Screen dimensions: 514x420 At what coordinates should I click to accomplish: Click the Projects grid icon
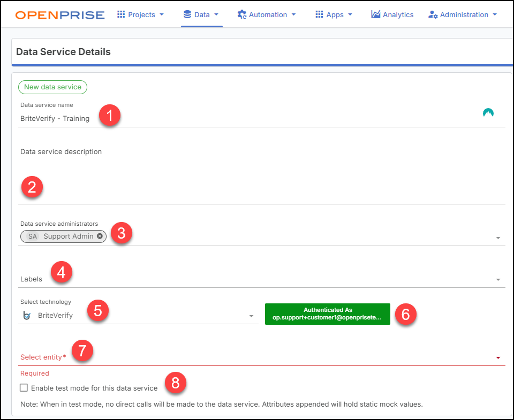coord(121,14)
